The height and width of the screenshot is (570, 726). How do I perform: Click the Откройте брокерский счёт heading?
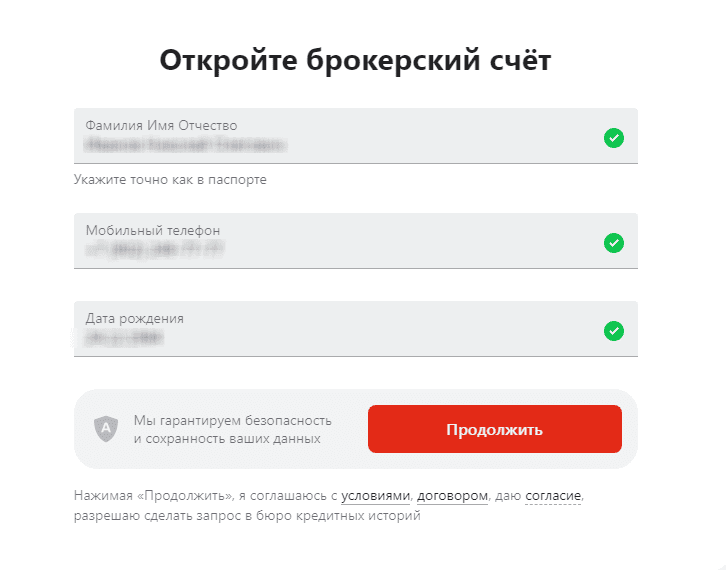(x=355, y=60)
